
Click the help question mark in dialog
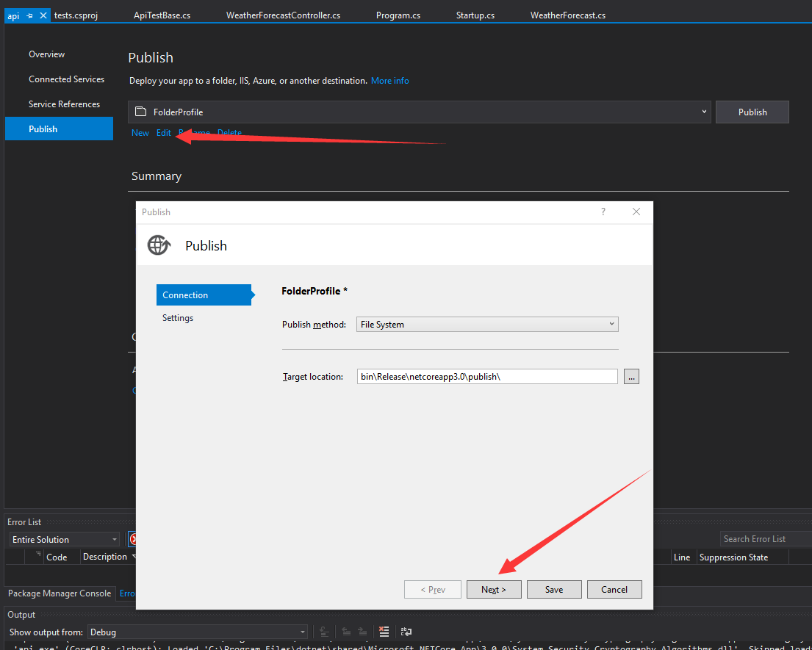point(603,212)
